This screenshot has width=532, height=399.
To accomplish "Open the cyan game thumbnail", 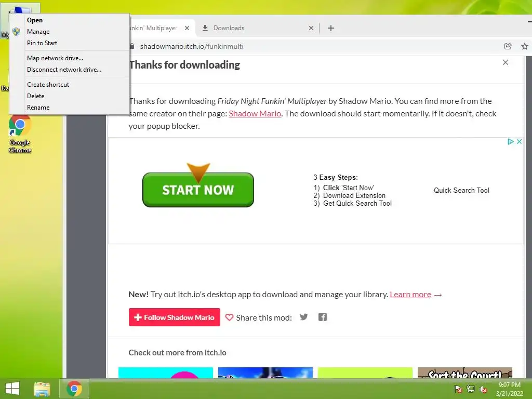I will 166,373.
